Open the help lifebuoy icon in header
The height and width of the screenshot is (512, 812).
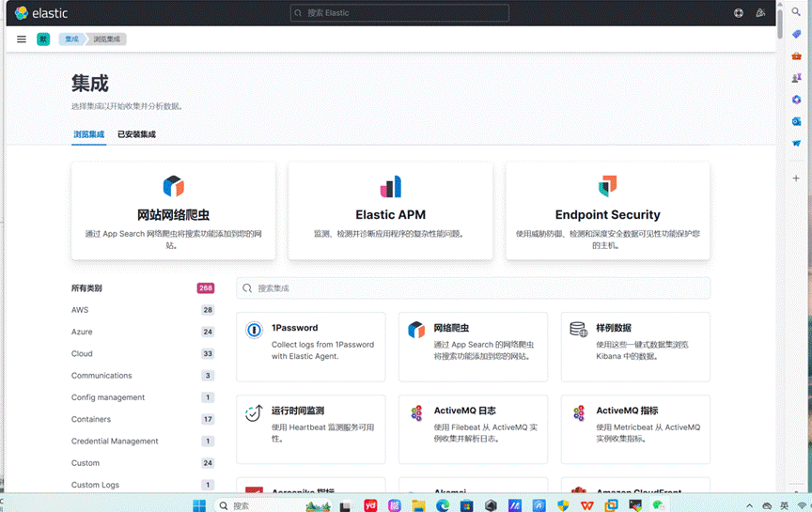[x=739, y=13]
